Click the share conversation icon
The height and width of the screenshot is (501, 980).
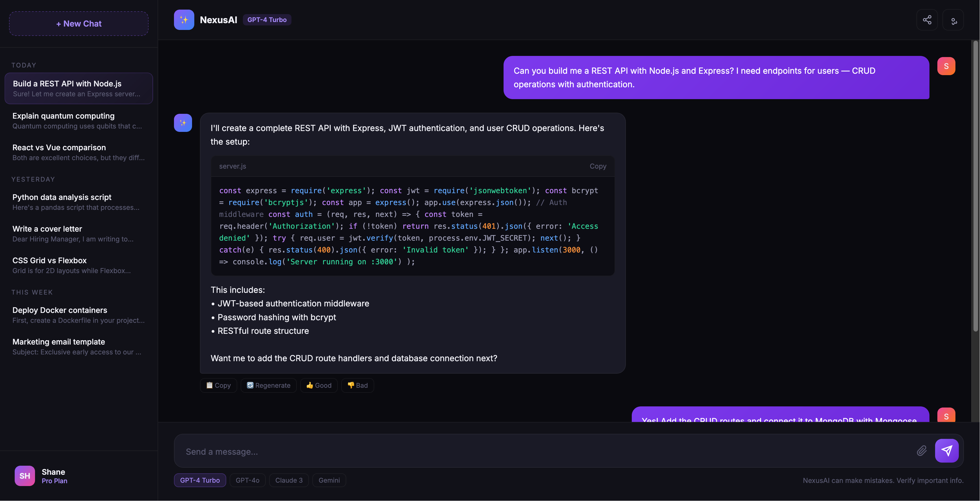click(927, 20)
